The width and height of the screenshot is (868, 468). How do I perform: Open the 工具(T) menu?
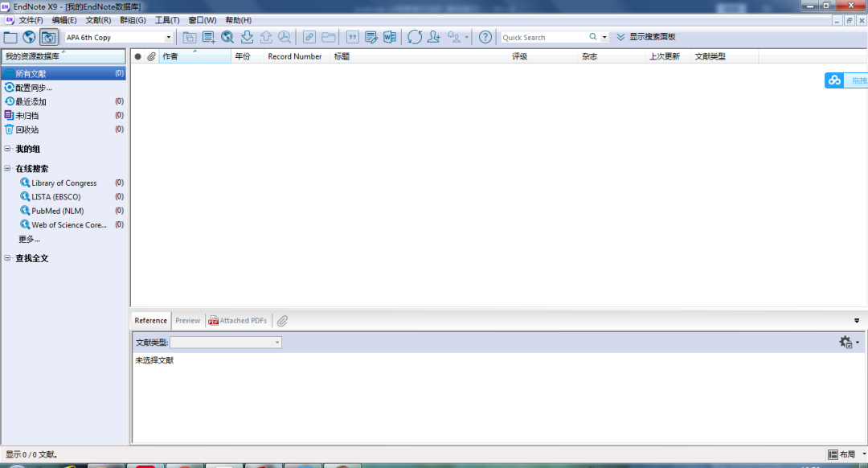pos(167,20)
